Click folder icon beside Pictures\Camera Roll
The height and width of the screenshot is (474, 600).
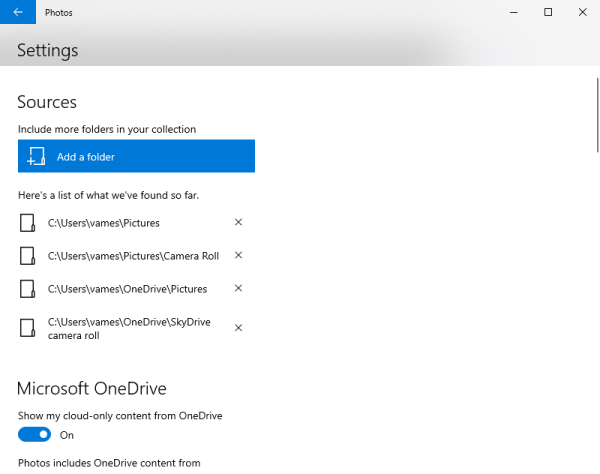tap(29, 256)
